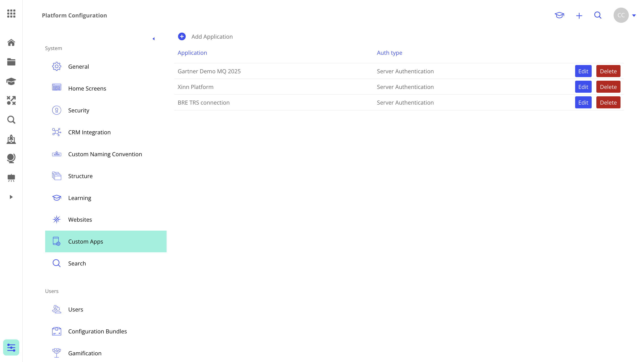This screenshot has width=644, height=362.
Task: Sort by the Auth type column header
Action: (x=390, y=53)
